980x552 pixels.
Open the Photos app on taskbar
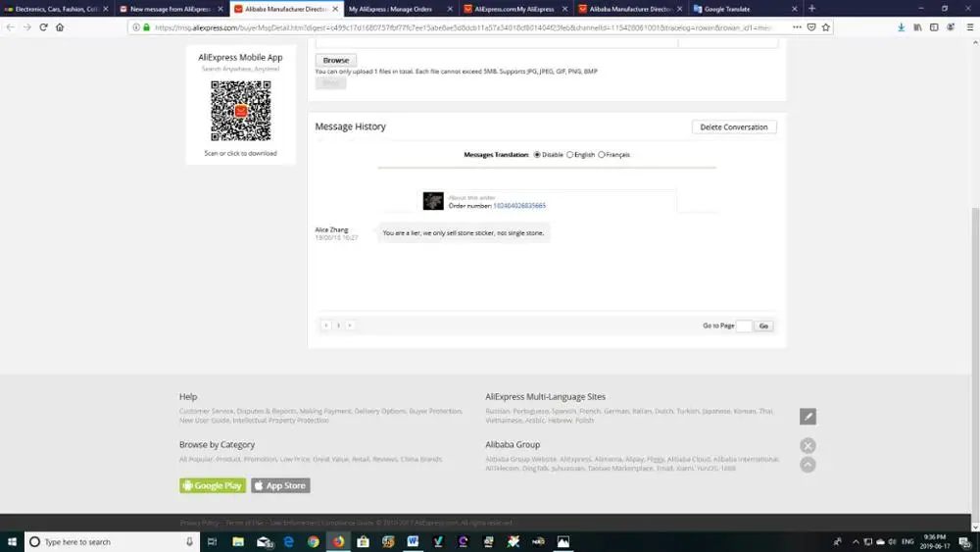(563, 541)
